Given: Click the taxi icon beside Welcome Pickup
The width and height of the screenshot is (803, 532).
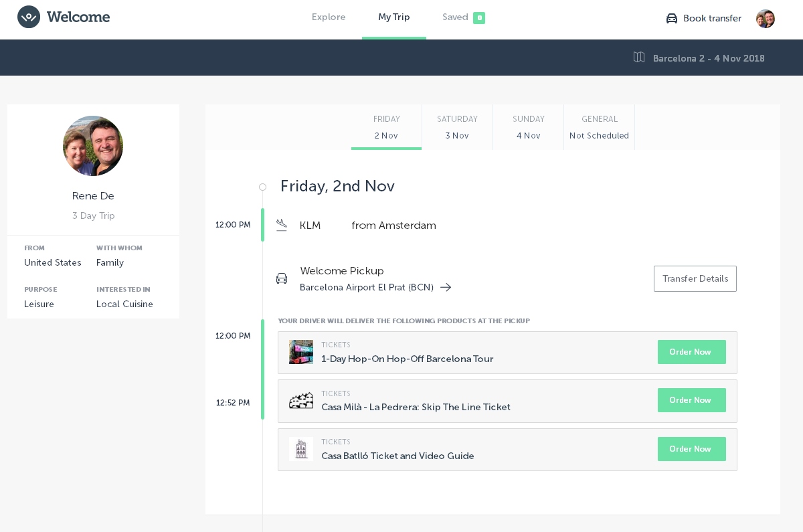Looking at the screenshot, I should [x=282, y=278].
